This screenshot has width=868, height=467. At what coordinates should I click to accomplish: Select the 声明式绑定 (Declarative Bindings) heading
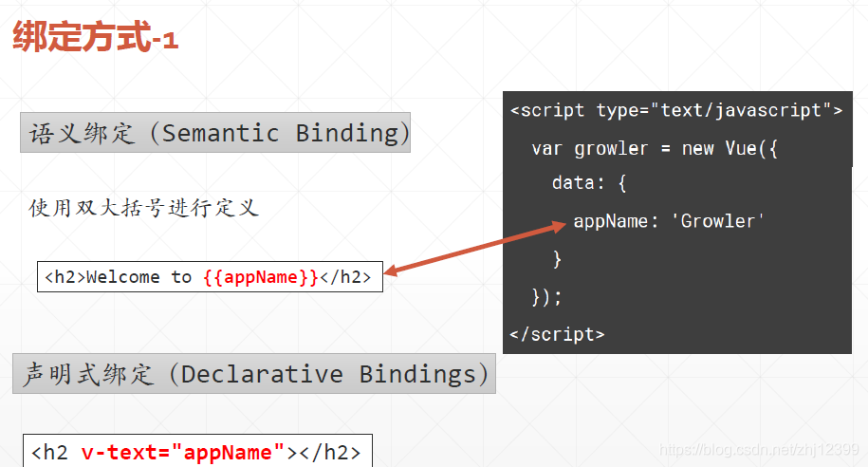pos(254,373)
